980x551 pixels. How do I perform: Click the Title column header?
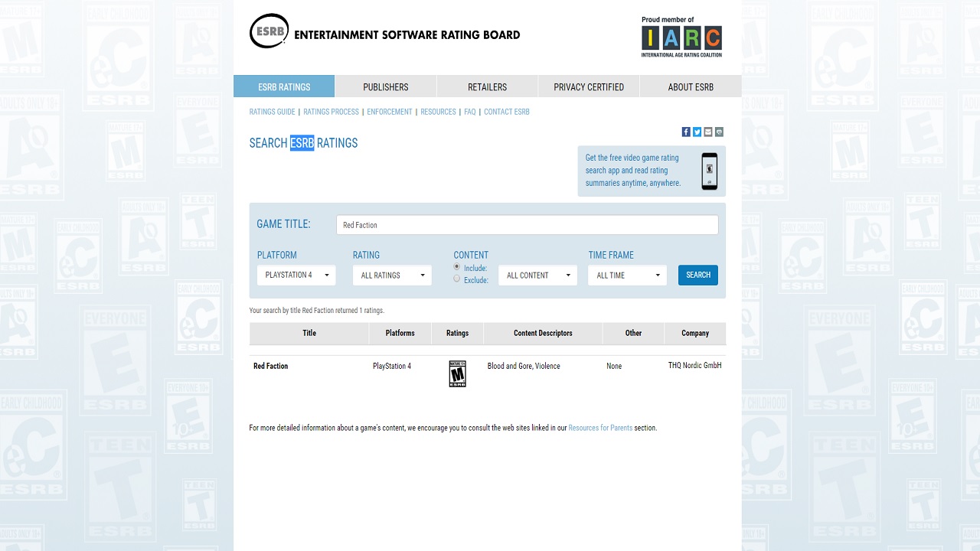309,333
